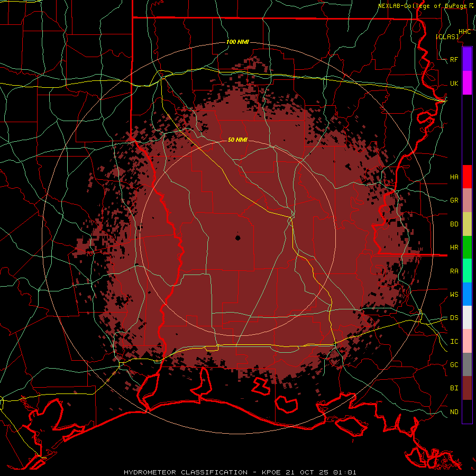Click the gray GC legend swatch
Viewport: 476px width, 476px height.
click(467, 364)
